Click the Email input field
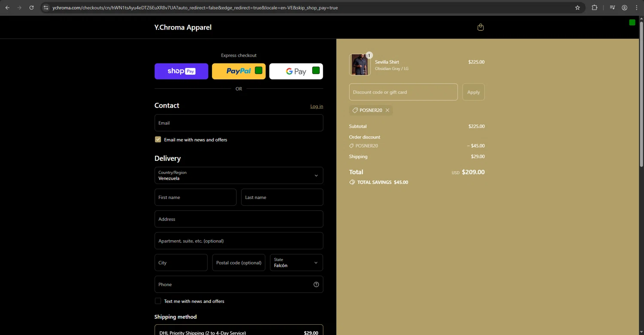This screenshot has height=335, width=644. pyautogui.click(x=239, y=123)
